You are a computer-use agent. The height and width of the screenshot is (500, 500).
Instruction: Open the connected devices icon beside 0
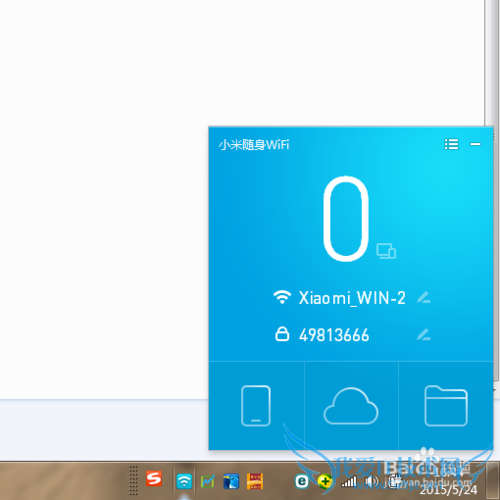[x=386, y=251]
